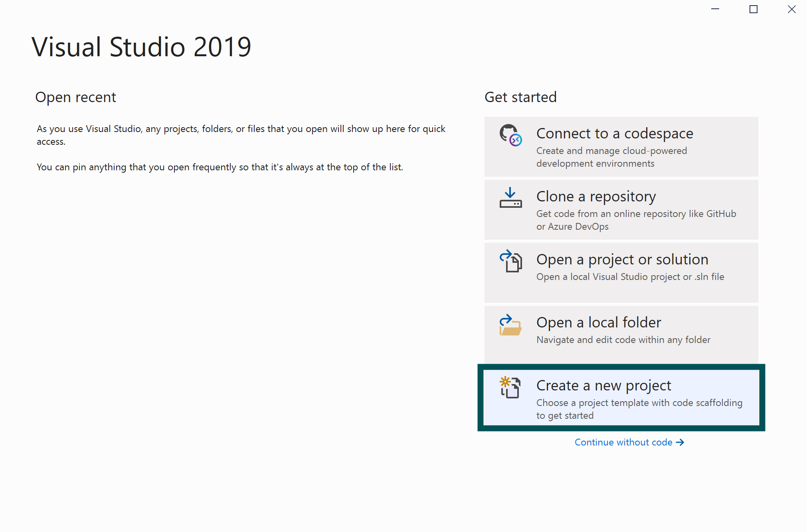Click 'Choose a project template' description text
The image size is (807, 532).
pyautogui.click(x=639, y=409)
